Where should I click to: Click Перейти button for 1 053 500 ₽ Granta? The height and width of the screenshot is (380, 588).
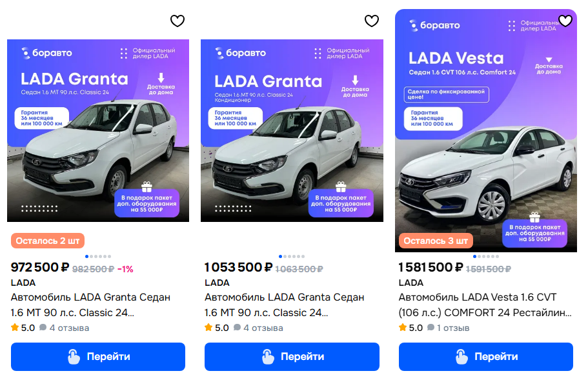tap(292, 357)
